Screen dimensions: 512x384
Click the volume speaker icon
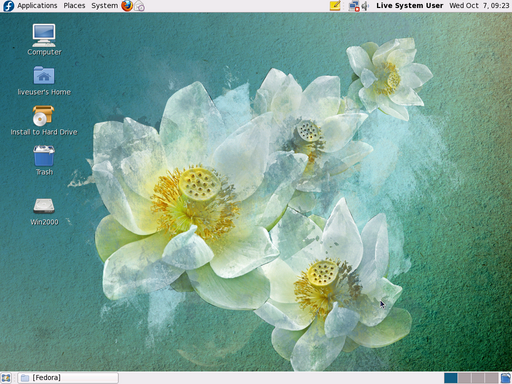[x=365, y=6]
